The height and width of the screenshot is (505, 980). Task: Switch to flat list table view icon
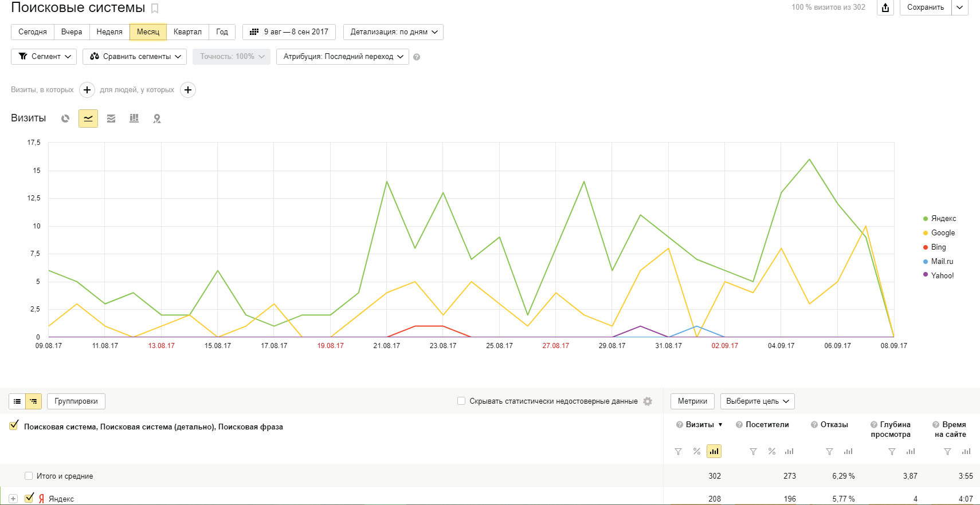coord(17,401)
